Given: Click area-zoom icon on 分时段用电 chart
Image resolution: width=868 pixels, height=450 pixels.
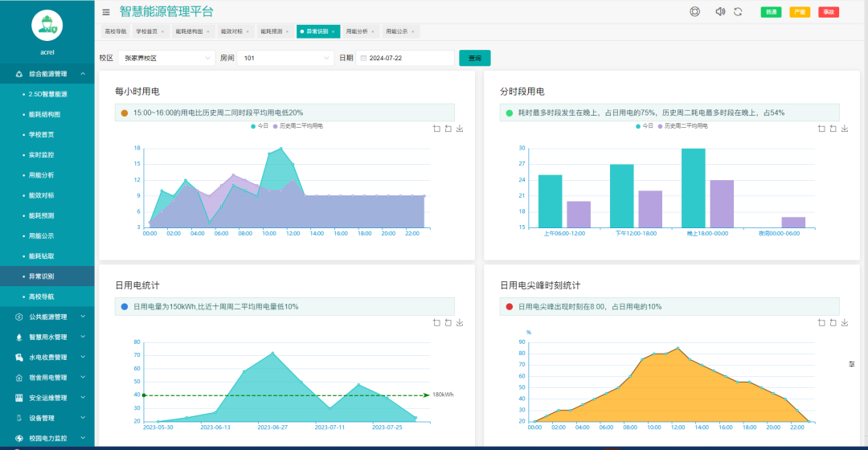Looking at the screenshot, I should [821, 129].
